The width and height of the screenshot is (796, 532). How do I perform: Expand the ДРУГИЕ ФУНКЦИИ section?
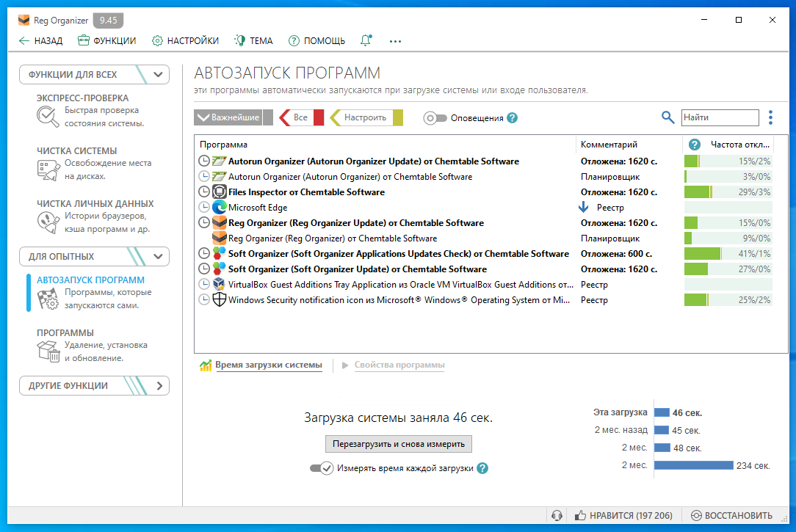[159, 386]
